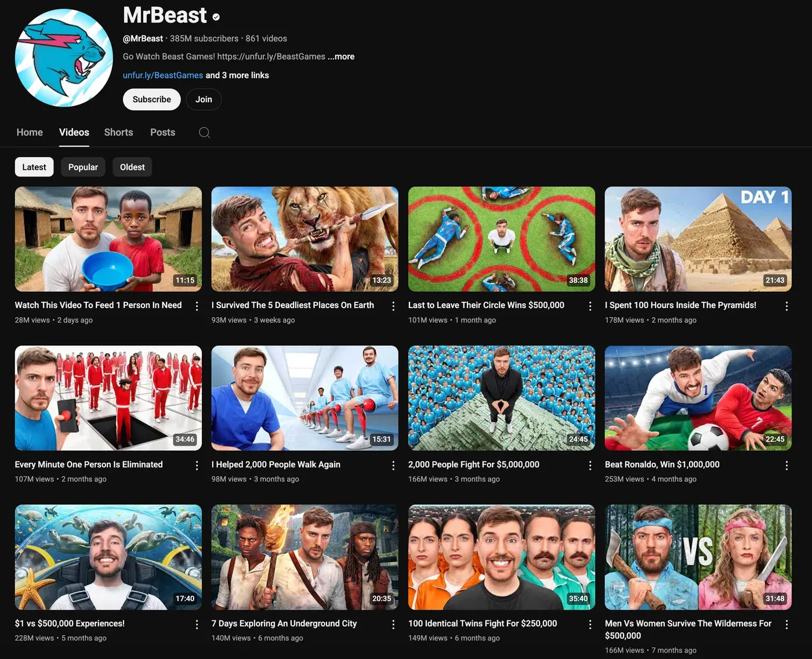Viewport: 812px width, 659px height.
Task: Open options menu for 'I Survived The 5 Deadliest Places'
Action: pos(393,306)
